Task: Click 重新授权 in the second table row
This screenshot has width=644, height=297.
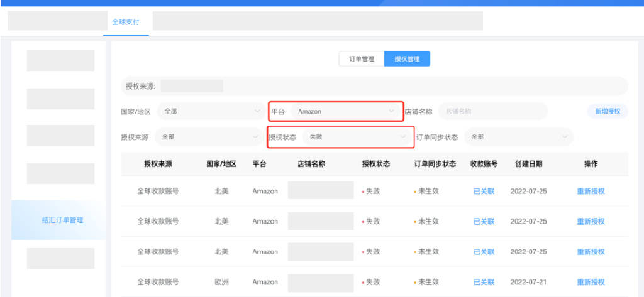Action: [591, 221]
